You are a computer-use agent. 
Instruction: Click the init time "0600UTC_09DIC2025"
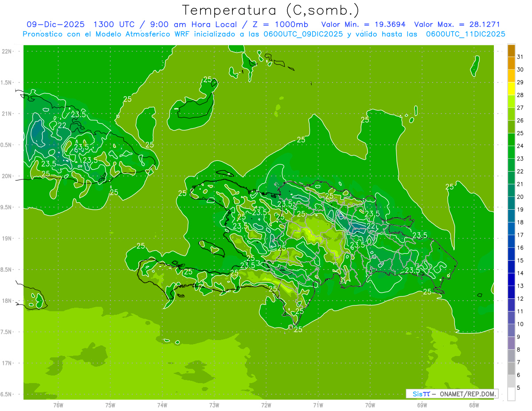pos(304,34)
